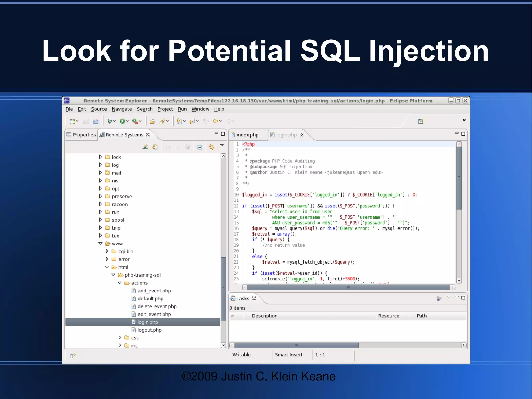Expand the css folder
532x399 pixels.
pyautogui.click(x=120, y=338)
